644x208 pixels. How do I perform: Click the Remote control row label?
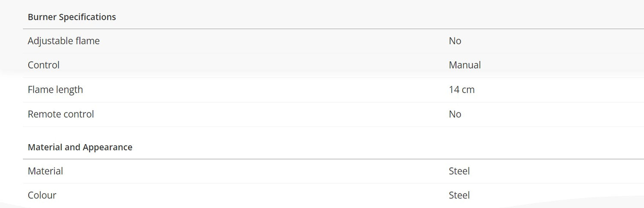(61, 114)
